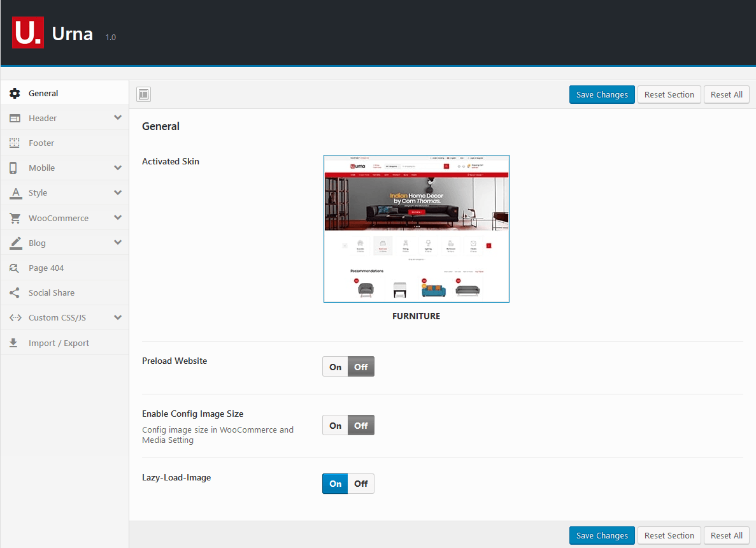Expand the Style submenu chevron

[118, 192]
